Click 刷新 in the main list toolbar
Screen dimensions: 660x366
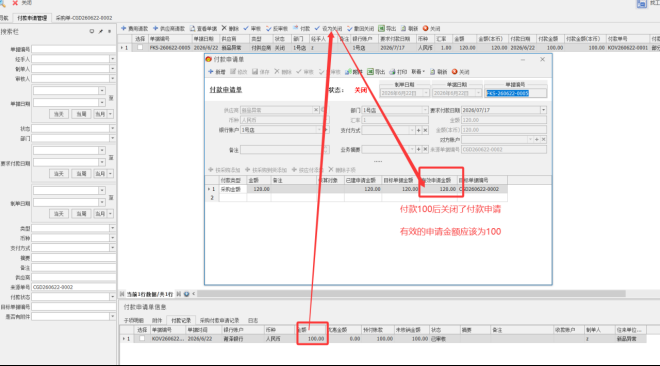click(410, 28)
